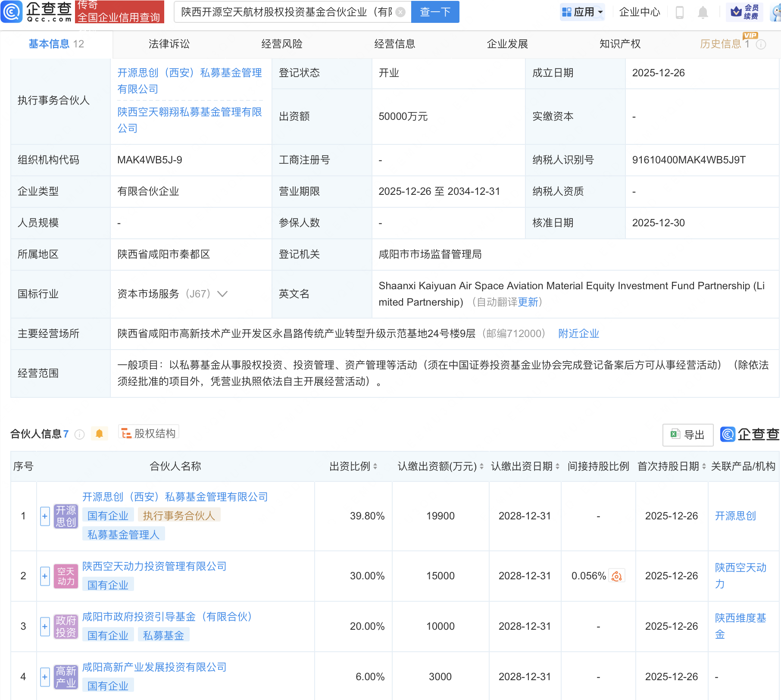Open the 附近企业 link
Viewport: 781px width, 700px height.
pos(578,334)
